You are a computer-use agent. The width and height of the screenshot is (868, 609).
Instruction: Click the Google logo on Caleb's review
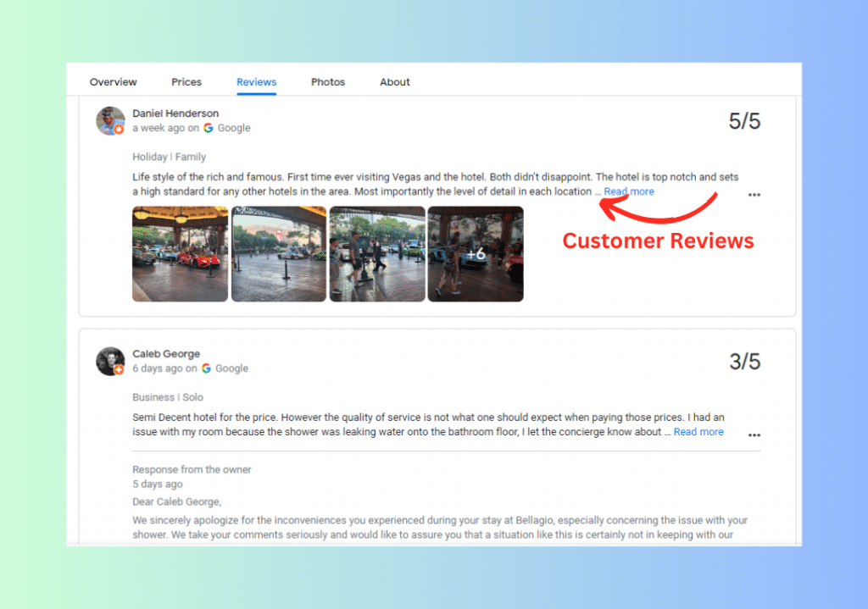point(207,368)
